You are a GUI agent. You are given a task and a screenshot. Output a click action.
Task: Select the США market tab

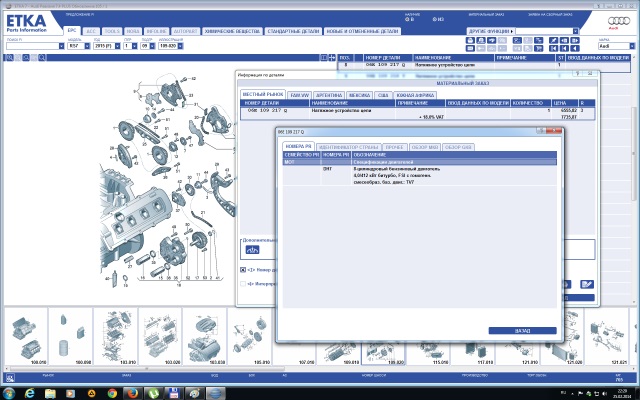(383, 95)
